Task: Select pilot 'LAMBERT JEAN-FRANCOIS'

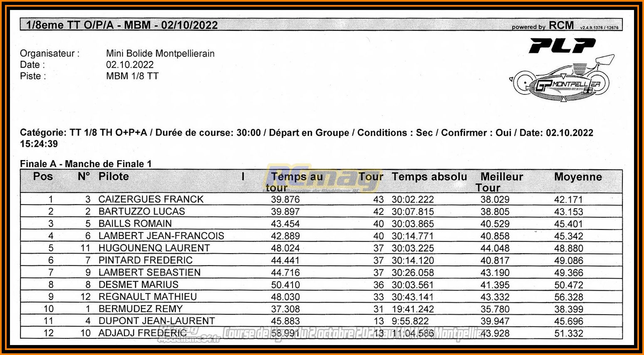Action: click(x=161, y=236)
